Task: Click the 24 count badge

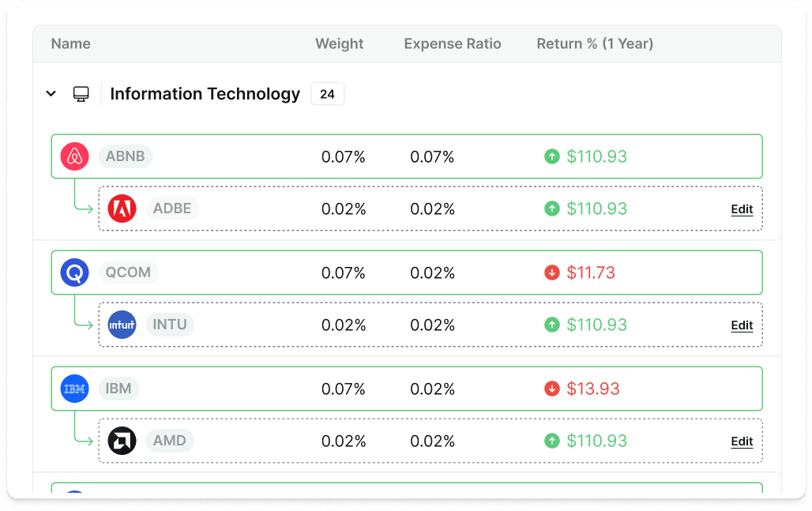Action: (x=327, y=94)
